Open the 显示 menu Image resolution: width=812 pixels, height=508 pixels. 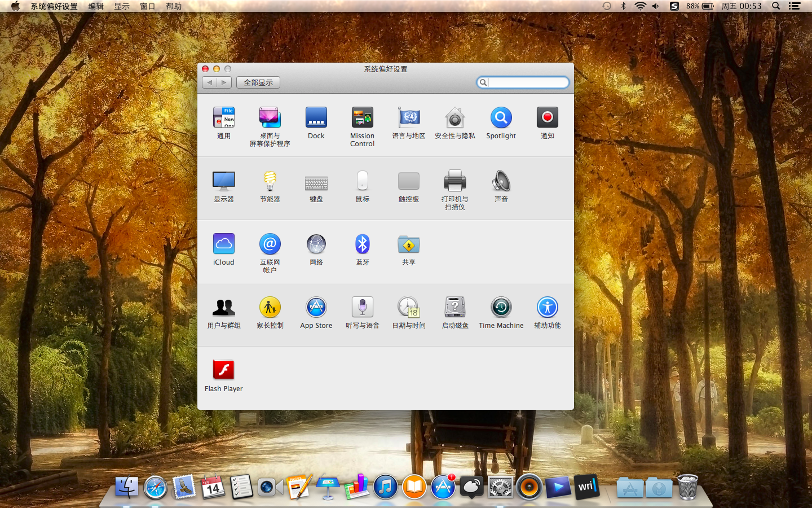point(122,6)
